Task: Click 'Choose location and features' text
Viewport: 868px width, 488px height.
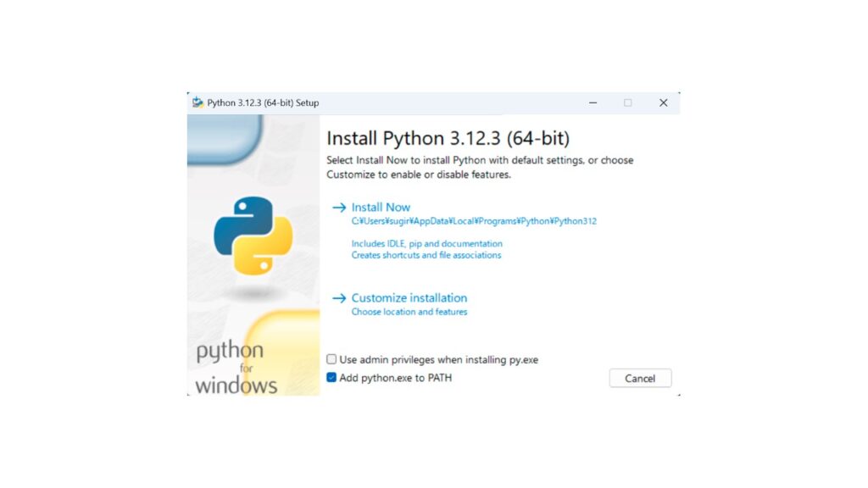Action: 409,312
